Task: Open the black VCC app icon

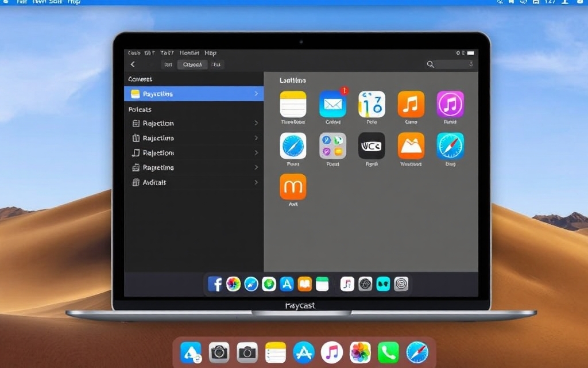Action: pos(372,145)
